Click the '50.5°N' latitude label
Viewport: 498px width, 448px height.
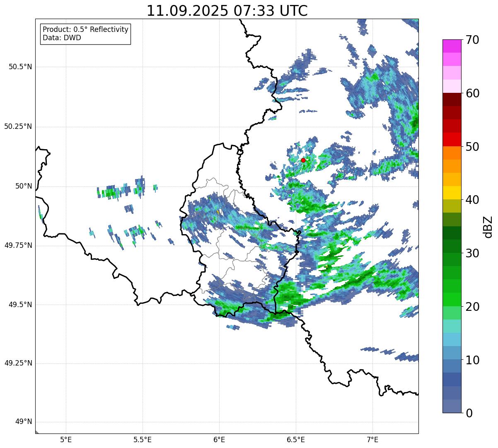tap(20, 67)
